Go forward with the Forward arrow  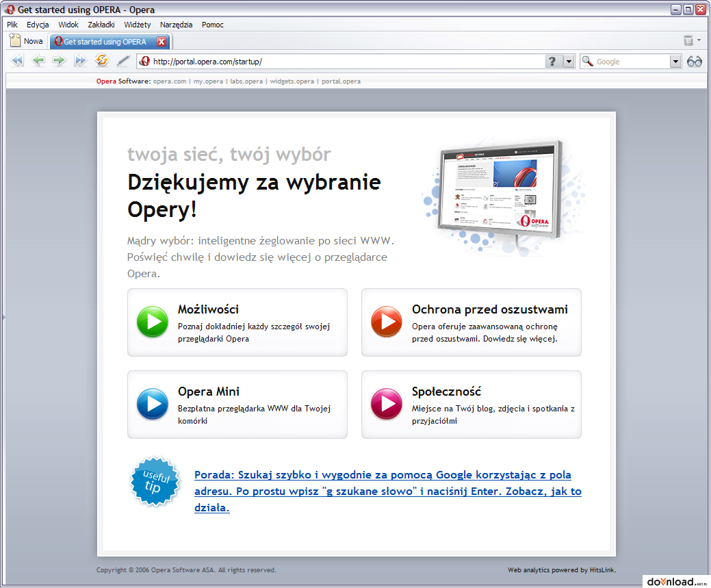[59, 60]
